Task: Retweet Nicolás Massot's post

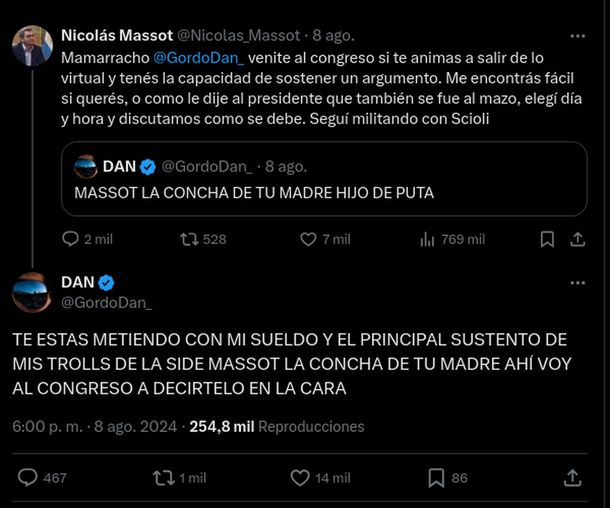Action: point(189,239)
